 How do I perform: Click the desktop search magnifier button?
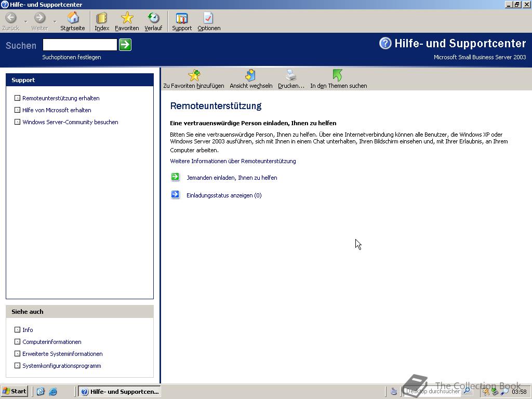(x=467, y=391)
